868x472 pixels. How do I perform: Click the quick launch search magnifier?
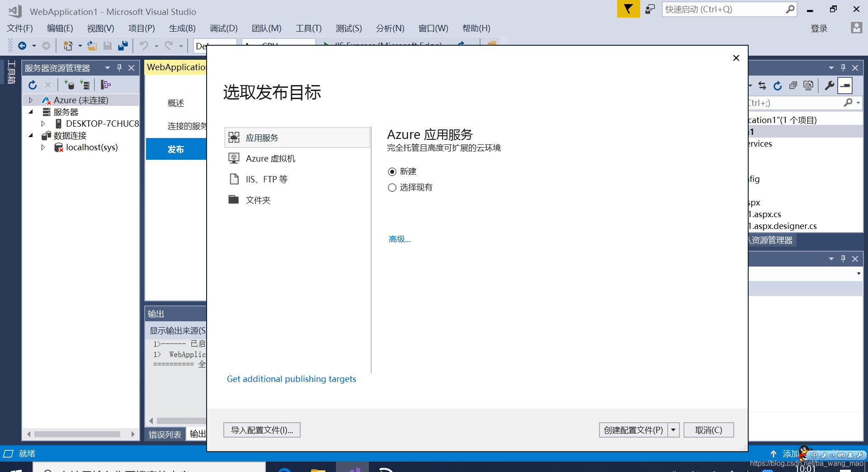click(x=790, y=9)
